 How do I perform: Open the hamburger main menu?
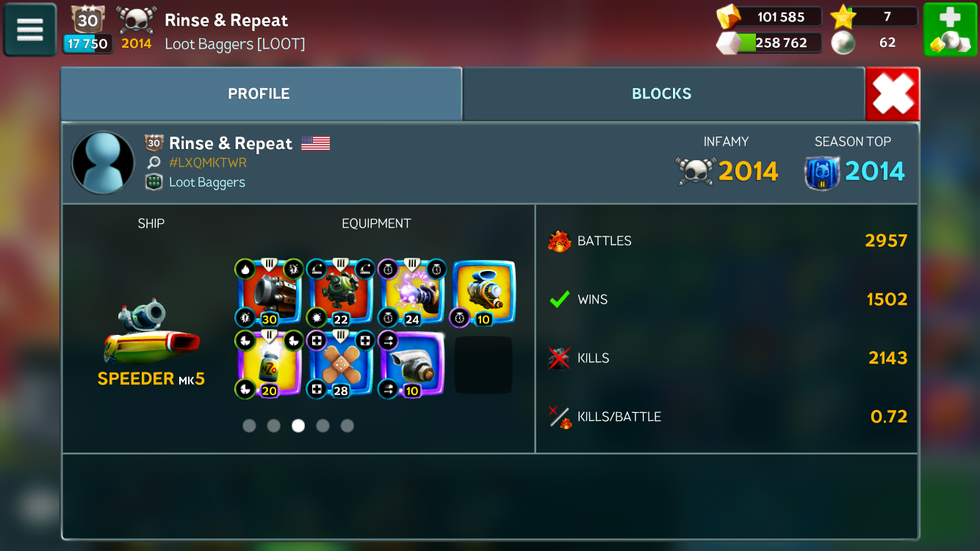click(x=30, y=29)
